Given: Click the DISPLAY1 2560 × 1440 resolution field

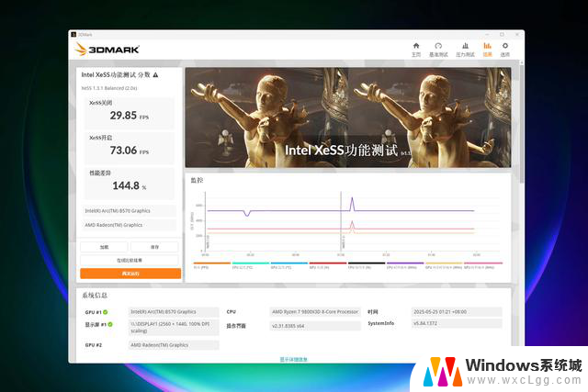Looking at the screenshot, I should (x=174, y=327).
